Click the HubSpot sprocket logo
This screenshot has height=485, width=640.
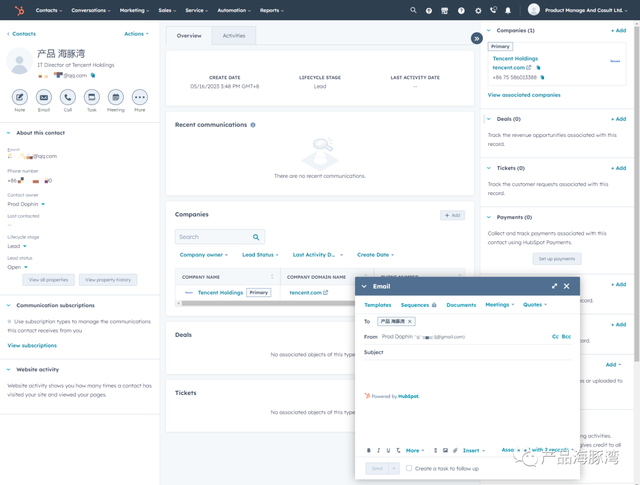(x=19, y=10)
